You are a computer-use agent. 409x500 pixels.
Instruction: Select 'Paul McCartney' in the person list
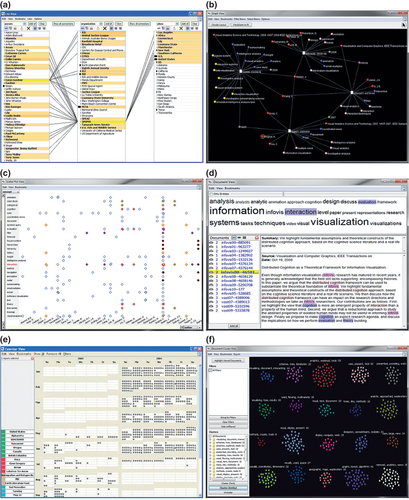click(26, 134)
